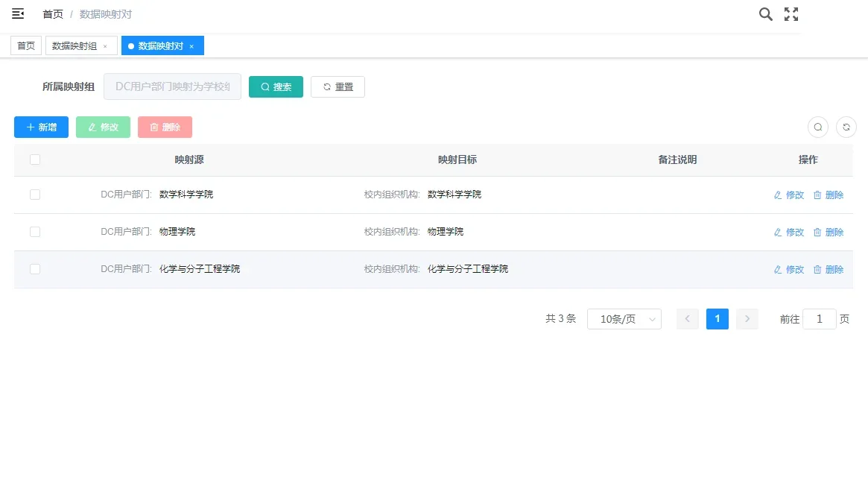The image size is (868, 483).
Task: Check the 物理学院 row checkbox
Action: [x=35, y=232]
